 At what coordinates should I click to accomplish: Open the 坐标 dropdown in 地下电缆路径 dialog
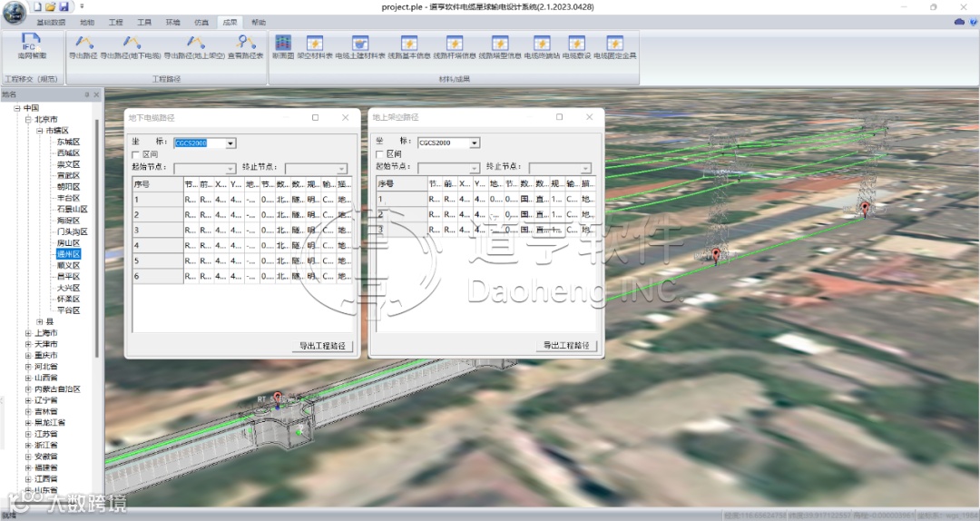tap(230, 143)
